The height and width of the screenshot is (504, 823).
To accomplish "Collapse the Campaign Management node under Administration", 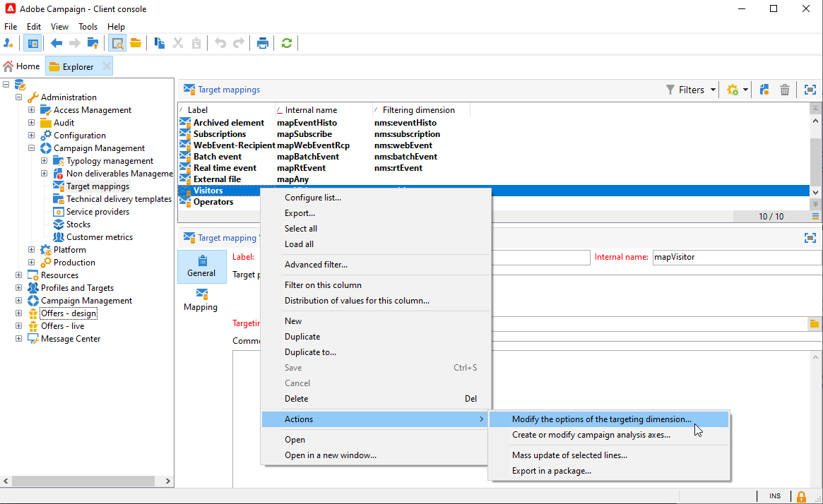I will pos(32,148).
